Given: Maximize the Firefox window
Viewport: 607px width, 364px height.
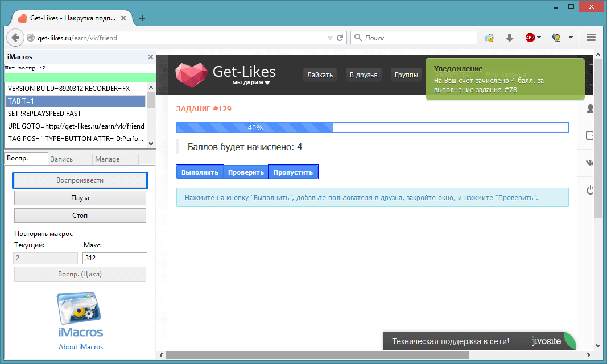Looking at the screenshot, I should click(571, 7).
